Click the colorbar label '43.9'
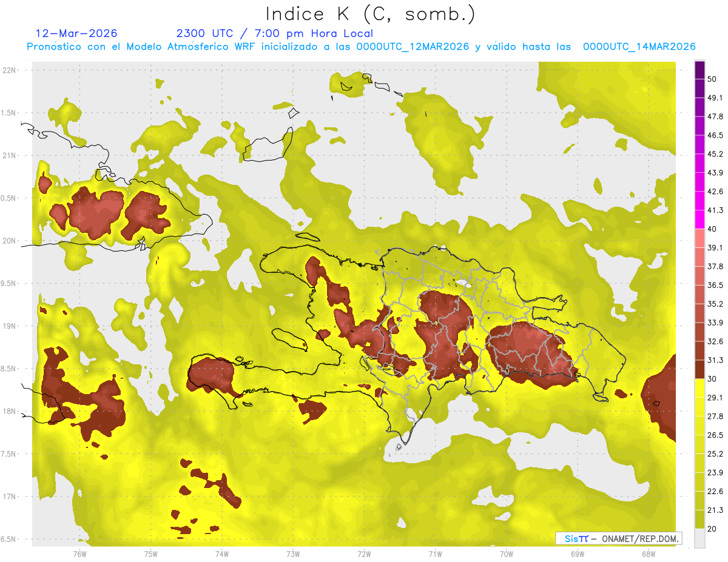 point(715,173)
